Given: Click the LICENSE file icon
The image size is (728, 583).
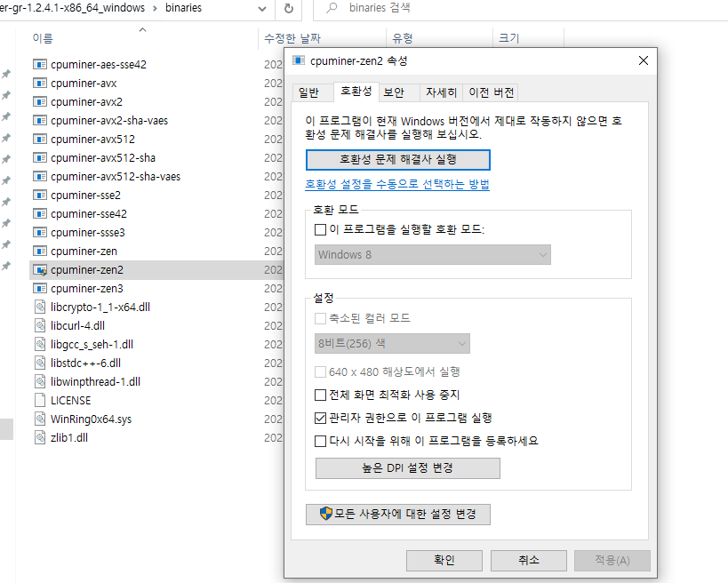Looking at the screenshot, I should (40, 400).
